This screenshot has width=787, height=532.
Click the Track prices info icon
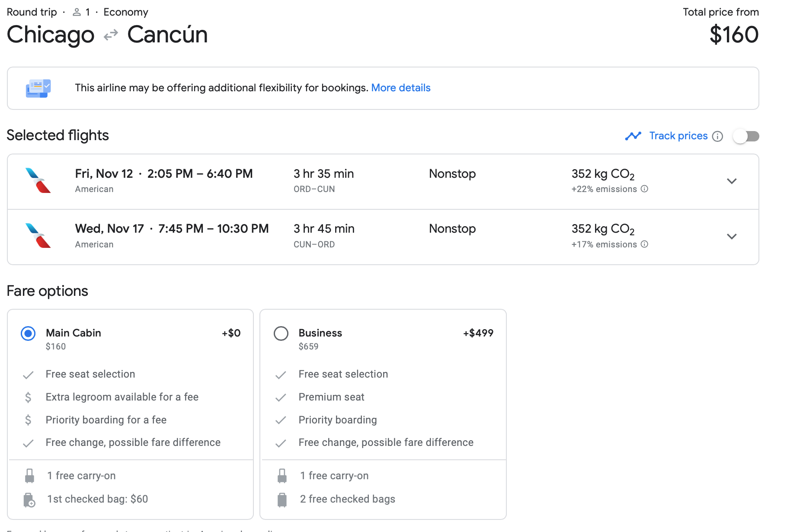[x=717, y=136]
